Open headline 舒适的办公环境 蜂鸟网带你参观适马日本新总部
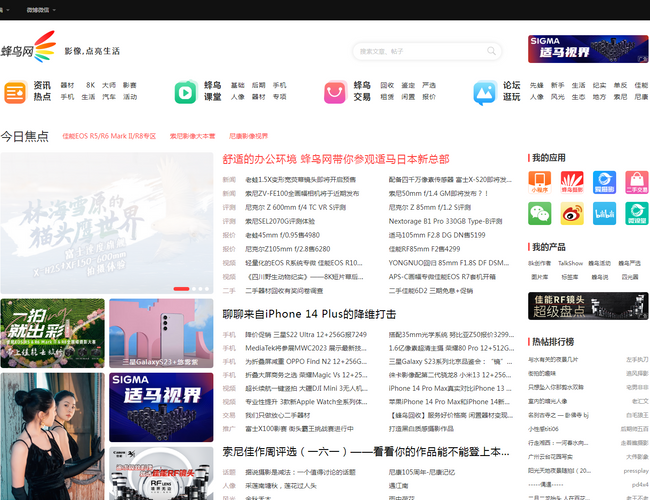 coord(336,159)
